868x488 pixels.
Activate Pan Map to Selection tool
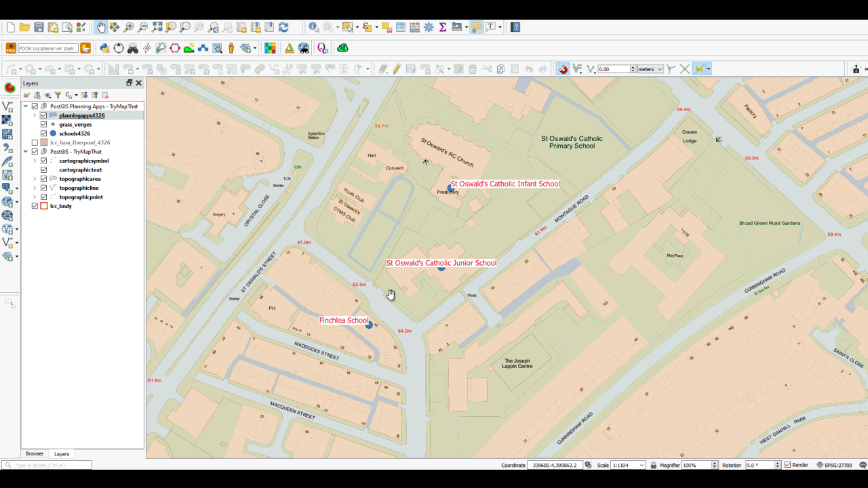115,27
